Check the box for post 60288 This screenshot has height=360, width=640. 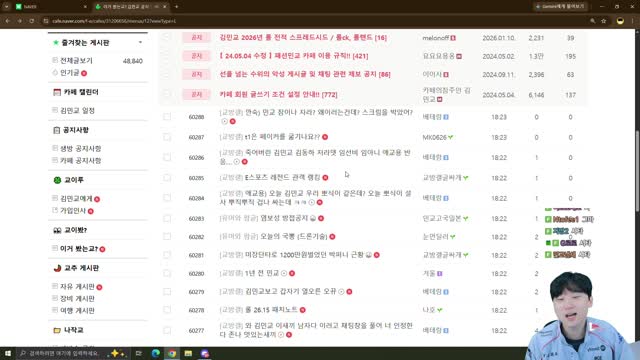pos(167,117)
